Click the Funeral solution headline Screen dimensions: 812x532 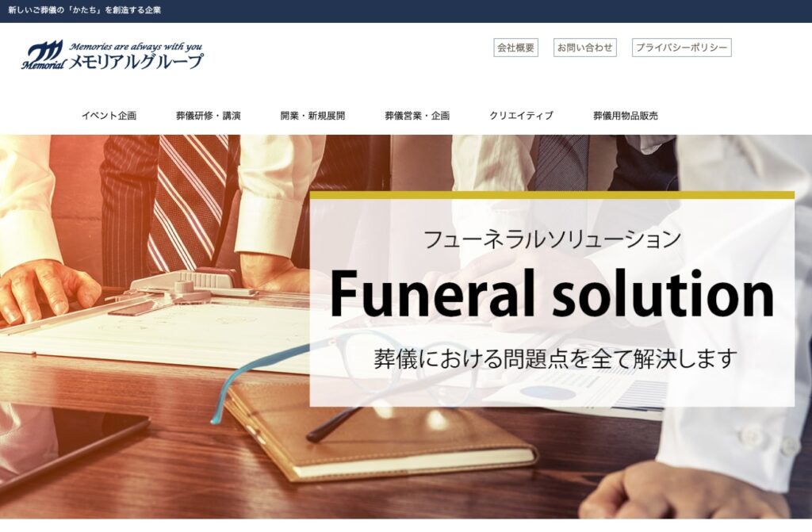click(552, 293)
